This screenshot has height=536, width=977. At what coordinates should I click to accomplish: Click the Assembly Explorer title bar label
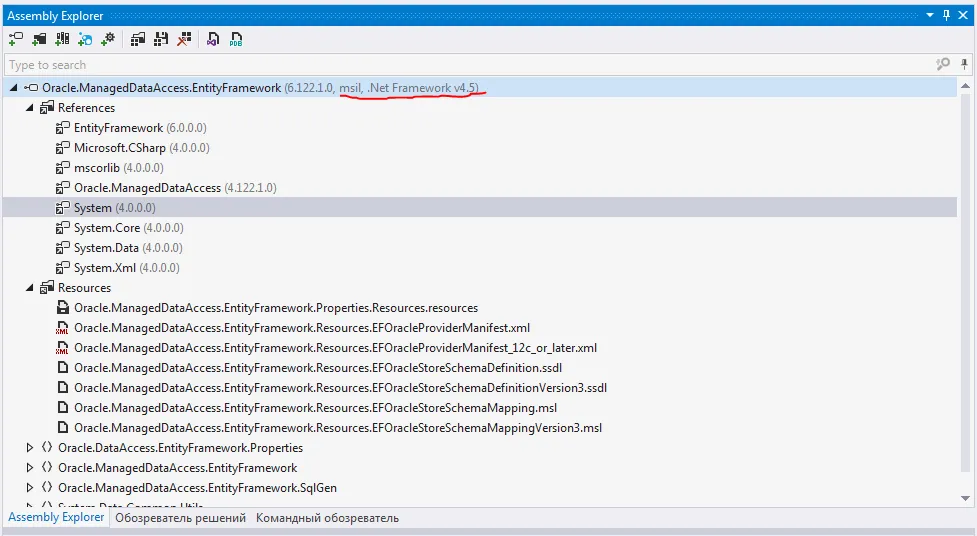coord(55,16)
